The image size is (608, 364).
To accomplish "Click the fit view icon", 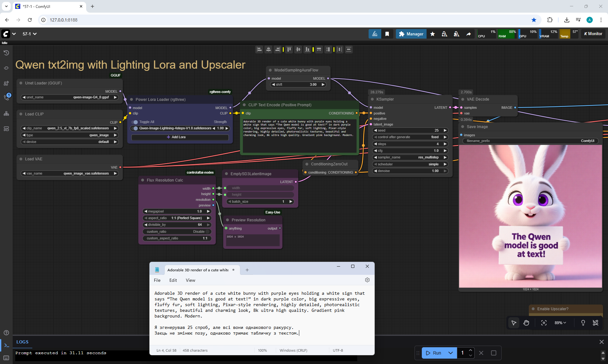I will (x=544, y=323).
